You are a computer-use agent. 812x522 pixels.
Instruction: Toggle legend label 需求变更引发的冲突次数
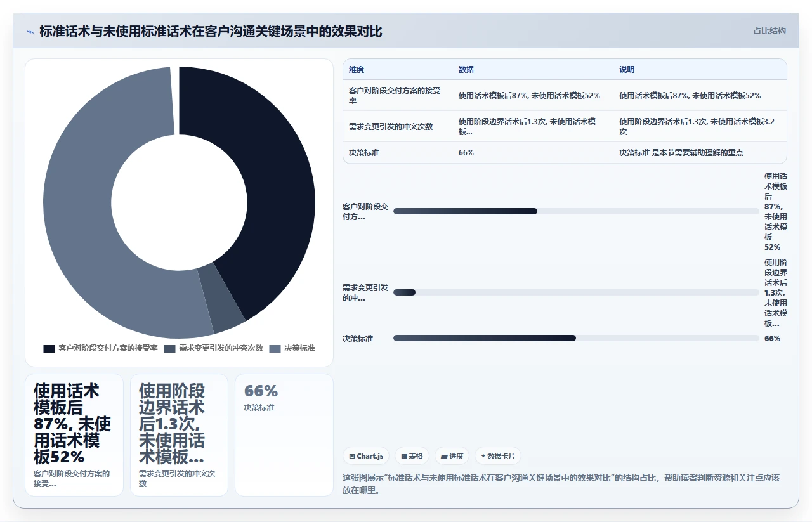(x=221, y=348)
